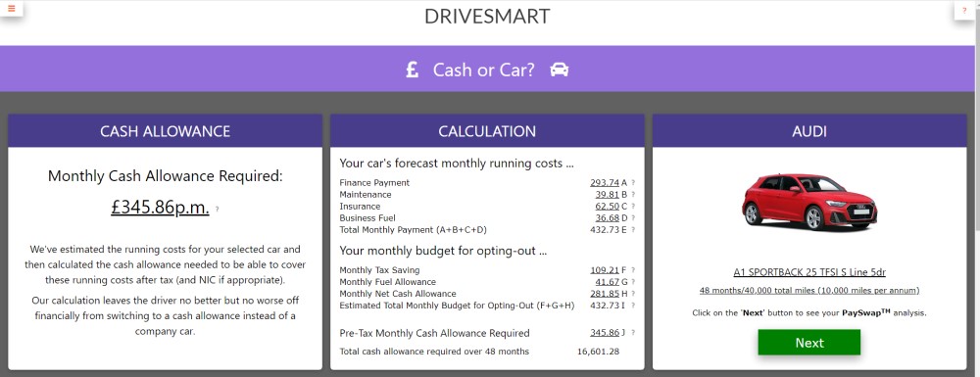Click the 432.73 Total Monthly Payment value

(605, 230)
